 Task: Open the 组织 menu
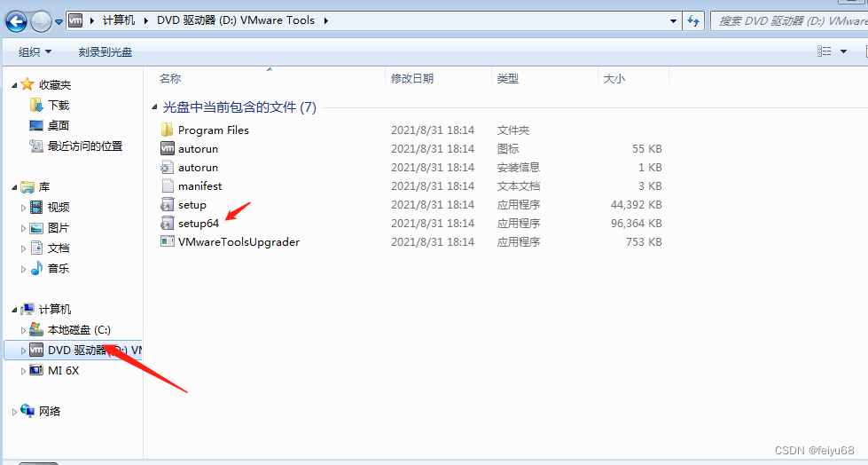tap(35, 52)
